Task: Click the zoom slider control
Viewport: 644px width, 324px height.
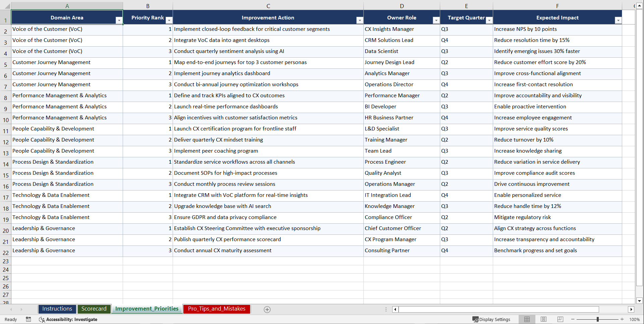Action: click(x=598, y=319)
